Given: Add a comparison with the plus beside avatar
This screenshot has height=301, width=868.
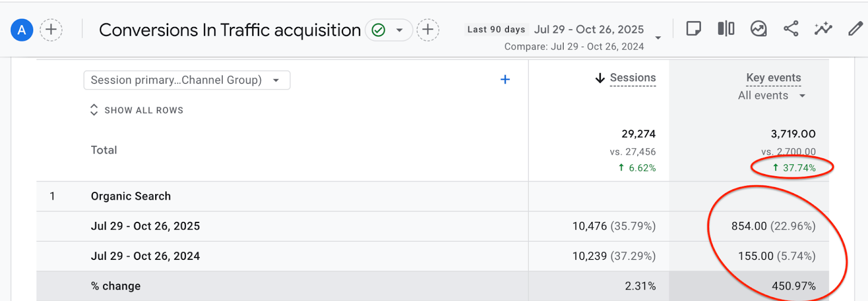Looking at the screenshot, I should click(51, 30).
